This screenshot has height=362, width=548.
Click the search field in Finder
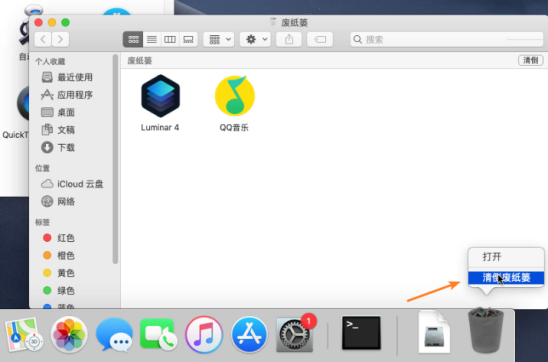(447, 39)
